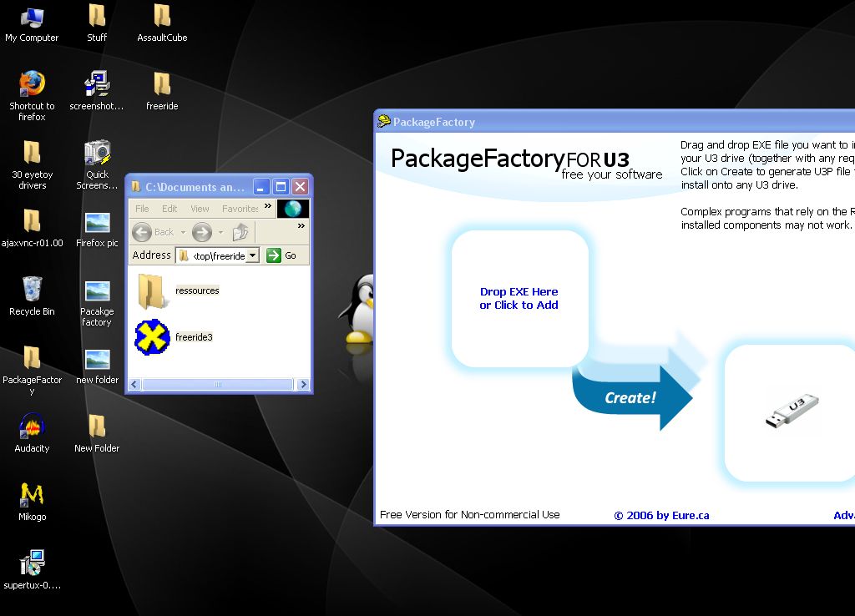855x616 pixels.
Task: Select the ajaxvnc-r01.00 folder icon
Action: pos(32,228)
